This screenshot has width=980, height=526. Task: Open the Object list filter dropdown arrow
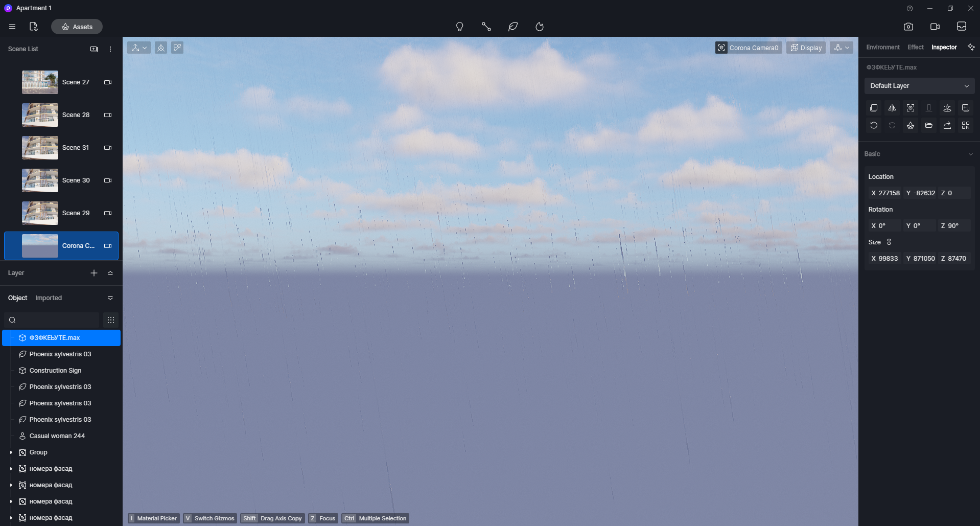point(110,298)
